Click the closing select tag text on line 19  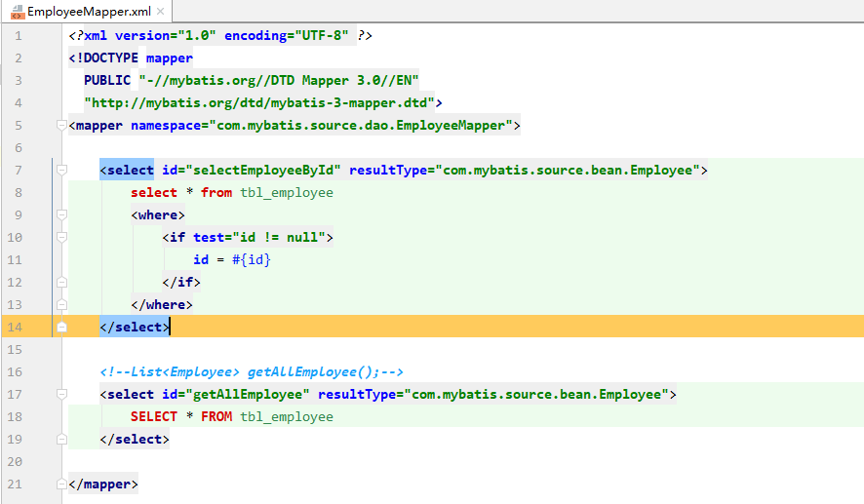click(x=135, y=440)
